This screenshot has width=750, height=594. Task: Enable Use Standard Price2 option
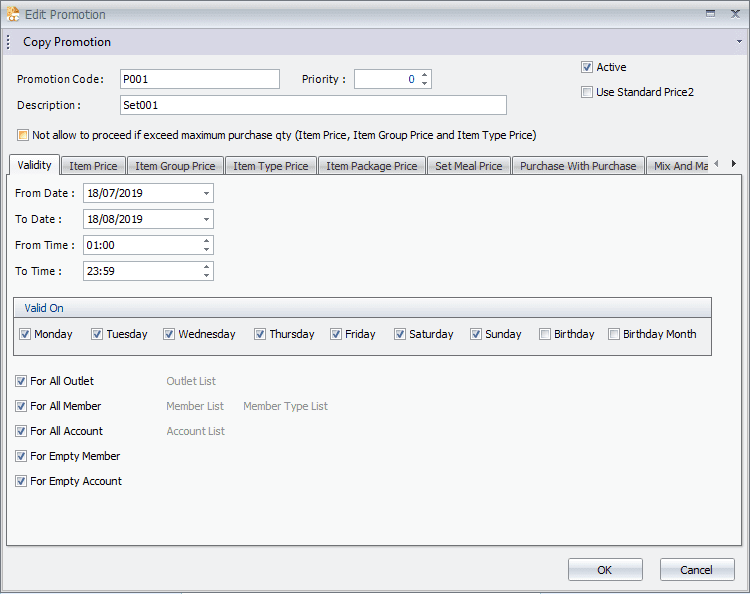587,93
